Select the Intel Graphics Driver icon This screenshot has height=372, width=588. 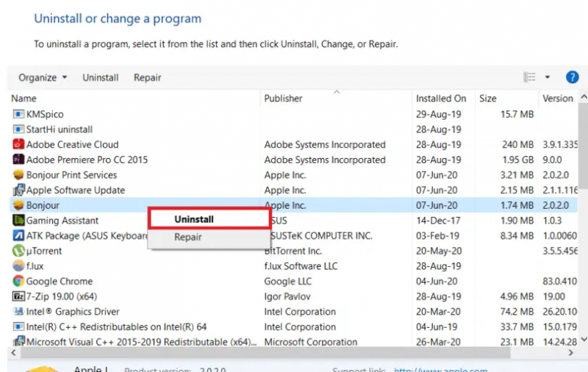pos(18,311)
